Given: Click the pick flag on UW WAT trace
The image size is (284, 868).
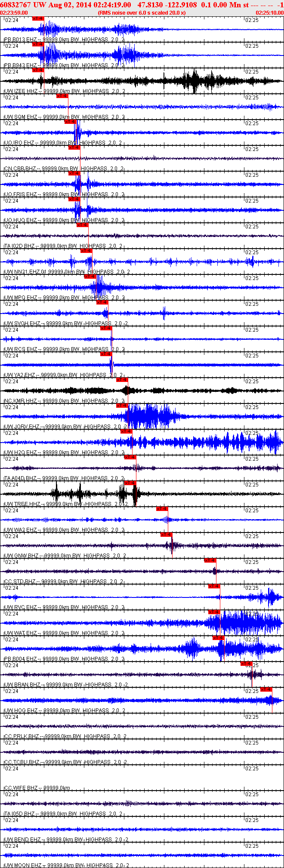Looking at the screenshot, I should coord(214,612).
